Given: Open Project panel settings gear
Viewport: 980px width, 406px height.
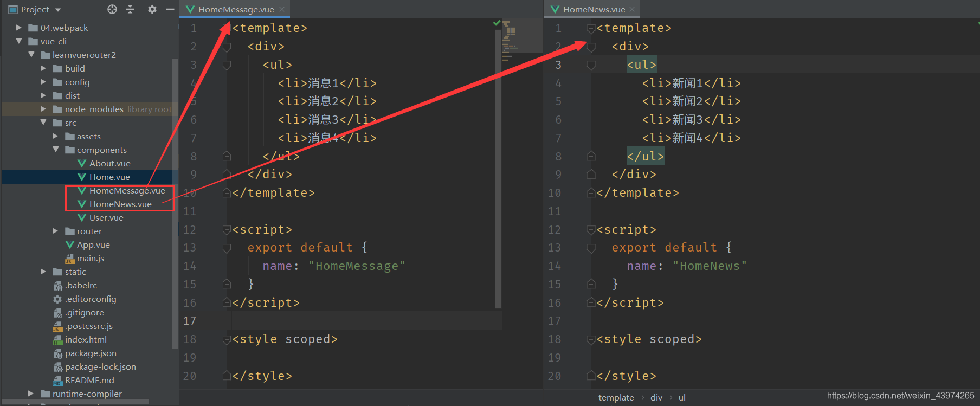Looking at the screenshot, I should click(152, 9).
